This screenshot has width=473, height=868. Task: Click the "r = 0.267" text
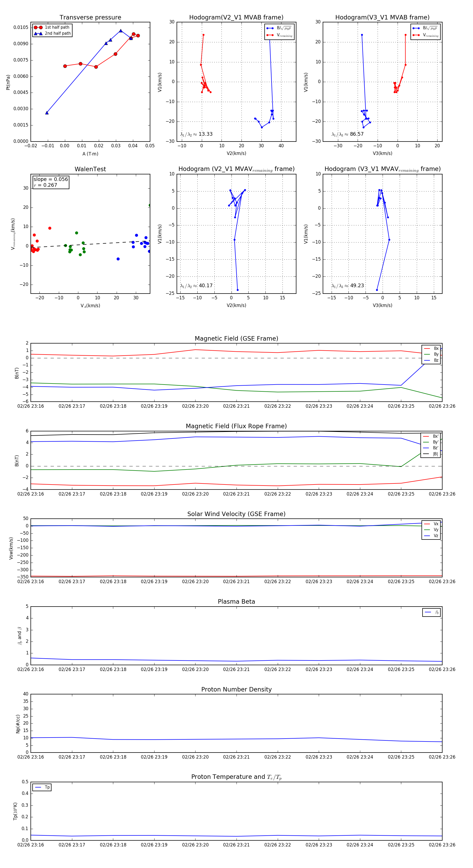(x=45, y=185)
